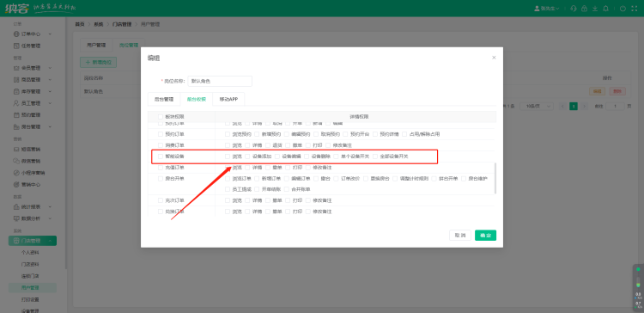Expand 库存管理 sidebar chevron
The height and width of the screenshot is (313, 644).
click(x=50, y=91)
